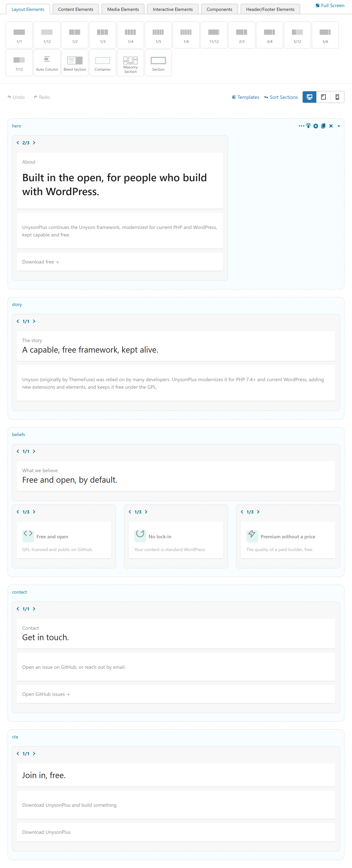Add a Container layout element
Image resolution: width=352 pixels, height=868 pixels.
(x=103, y=63)
